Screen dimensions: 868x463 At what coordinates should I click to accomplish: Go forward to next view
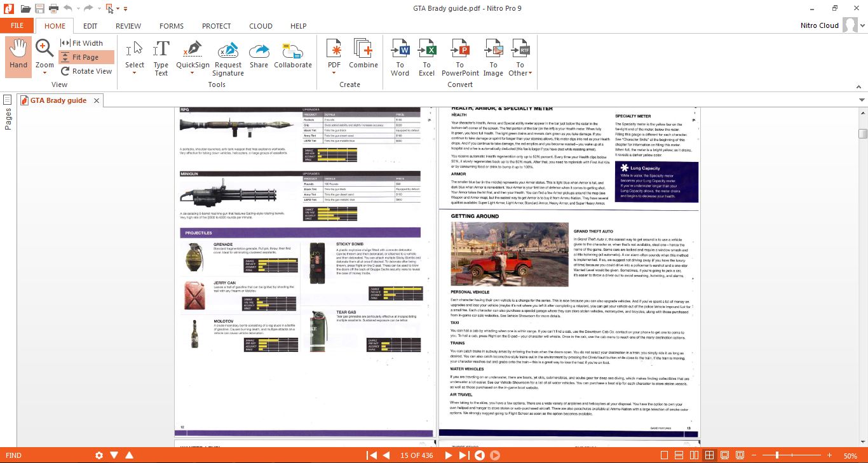[495, 455]
